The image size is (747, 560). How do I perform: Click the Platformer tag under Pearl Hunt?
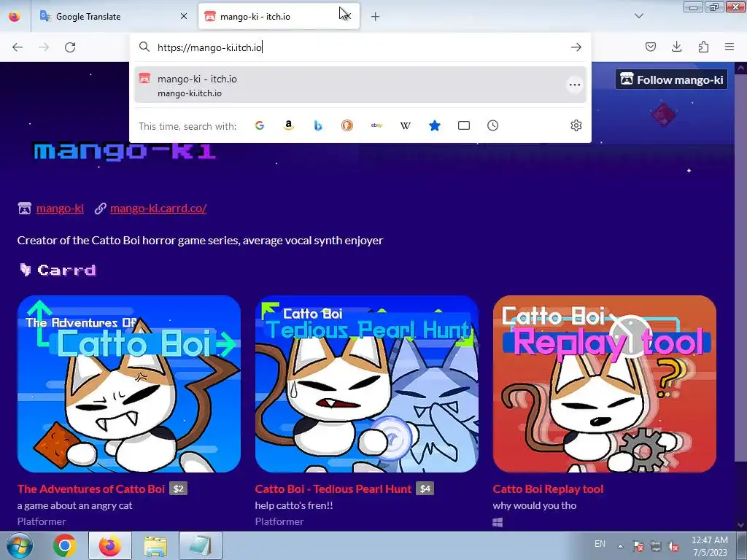[279, 521]
